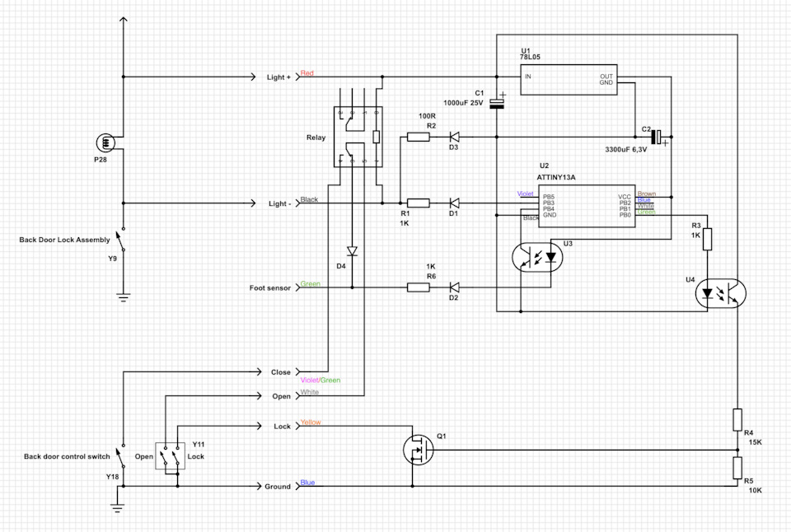The height and width of the screenshot is (532, 791).
Task: Select the 'Yellow' wire color label
Action: pyautogui.click(x=311, y=422)
